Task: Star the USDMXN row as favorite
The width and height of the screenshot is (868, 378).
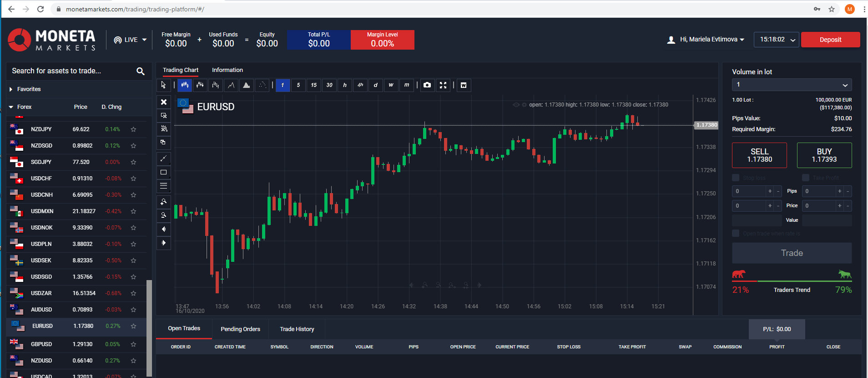Action: coord(133,211)
